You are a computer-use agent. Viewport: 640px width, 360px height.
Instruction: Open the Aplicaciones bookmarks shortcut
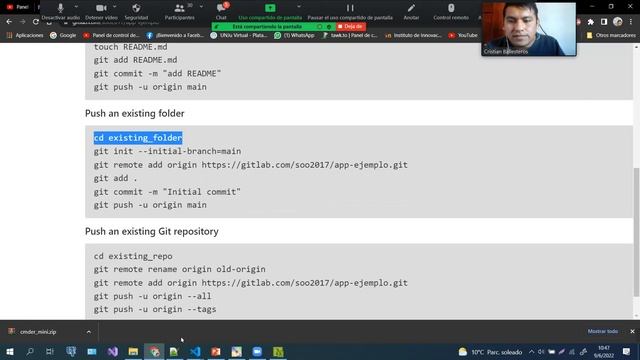(x=25, y=36)
